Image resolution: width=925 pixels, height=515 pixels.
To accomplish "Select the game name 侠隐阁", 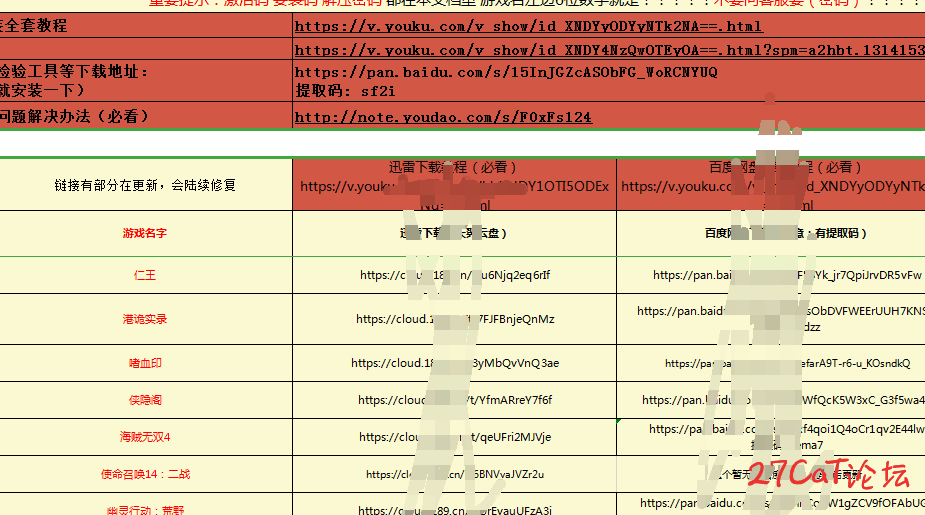I will [145, 400].
